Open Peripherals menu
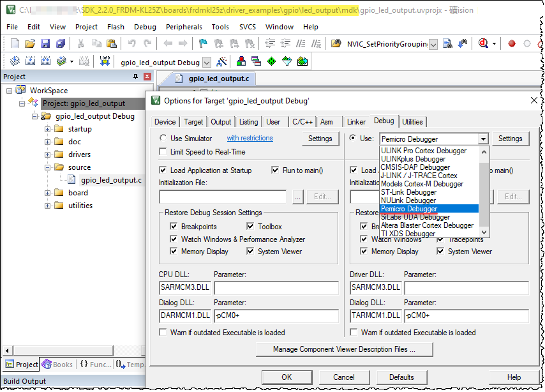The width and height of the screenshot is (545, 392). 184,27
